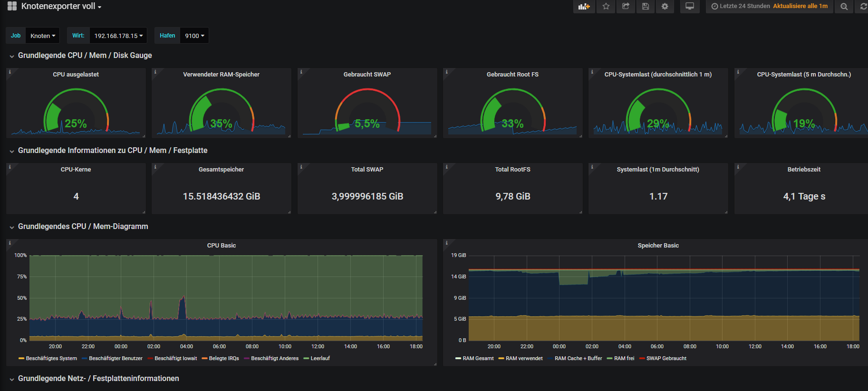Open info icon on Speicher Basic panel
868x391 pixels.
click(x=446, y=243)
